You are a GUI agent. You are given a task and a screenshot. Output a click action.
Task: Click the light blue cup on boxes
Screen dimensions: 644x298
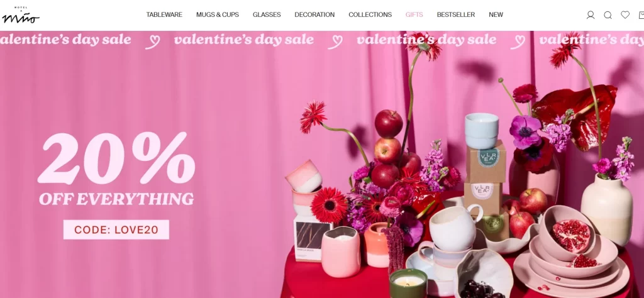[x=481, y=131]
